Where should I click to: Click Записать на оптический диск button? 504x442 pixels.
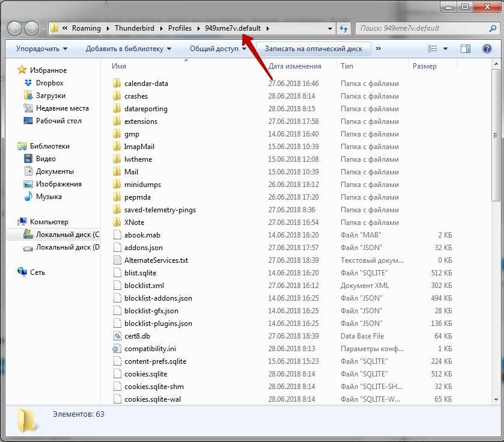tap(313, 49)
